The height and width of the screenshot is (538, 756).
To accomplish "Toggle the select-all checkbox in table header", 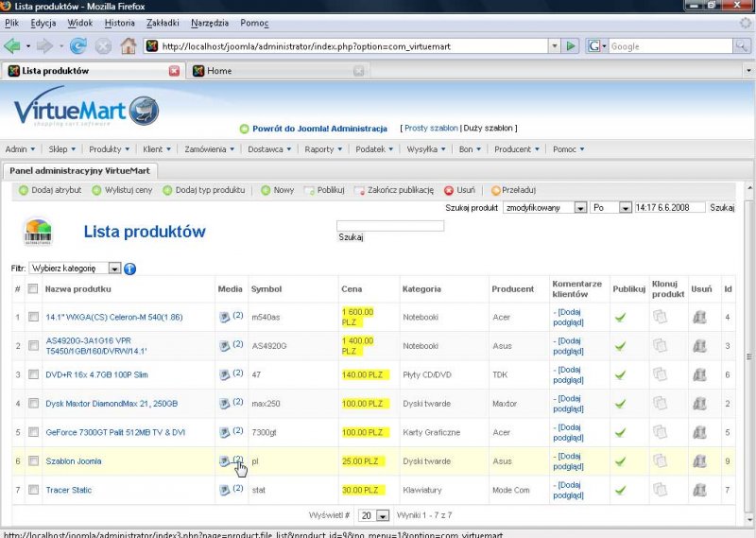I will point(33,288).
